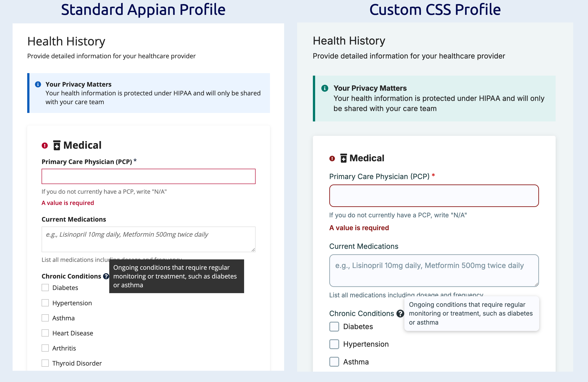The height and width of the screenshot is (382, 588).
Task: Click medical bottle icon in Standard profile
Action: [x=57, y=145]
